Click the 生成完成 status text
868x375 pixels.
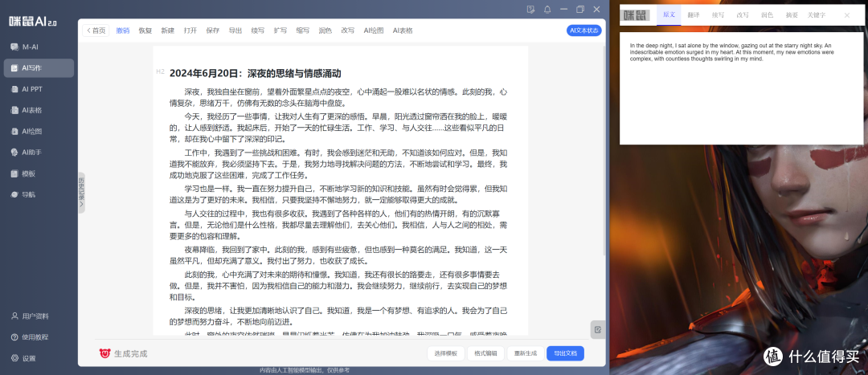click(131, 354)
